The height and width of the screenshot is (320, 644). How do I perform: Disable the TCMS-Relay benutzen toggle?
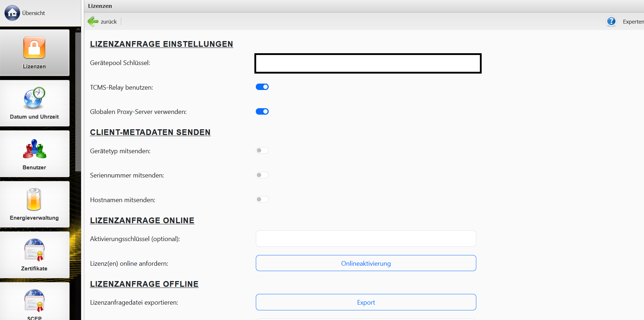[262, 87]
